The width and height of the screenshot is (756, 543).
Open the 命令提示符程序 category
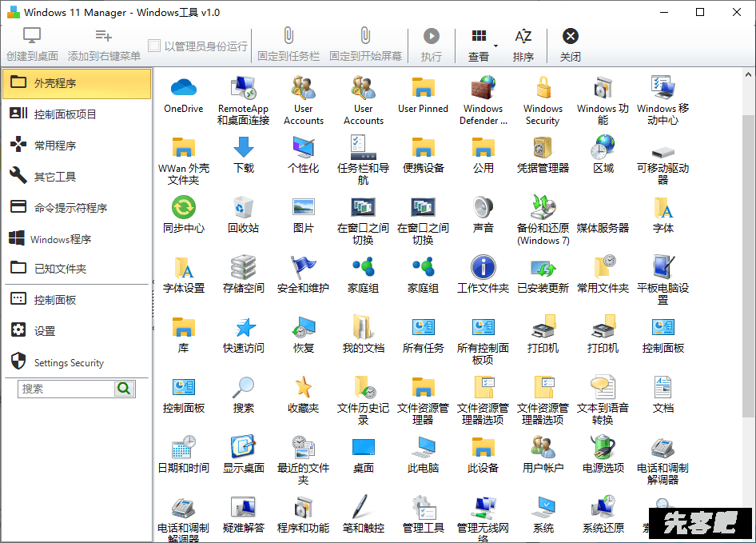pyautogui.click(x=76, y=208)
